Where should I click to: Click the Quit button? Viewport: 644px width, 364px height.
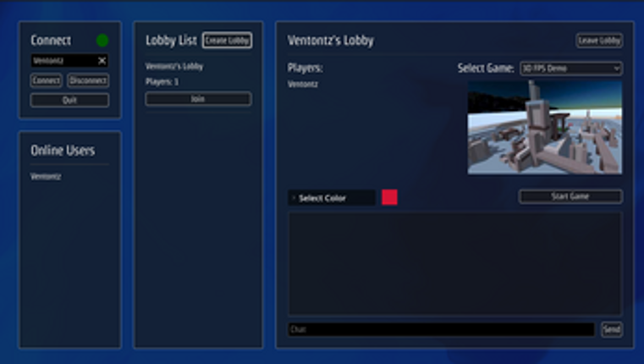(x=69, y=100)
